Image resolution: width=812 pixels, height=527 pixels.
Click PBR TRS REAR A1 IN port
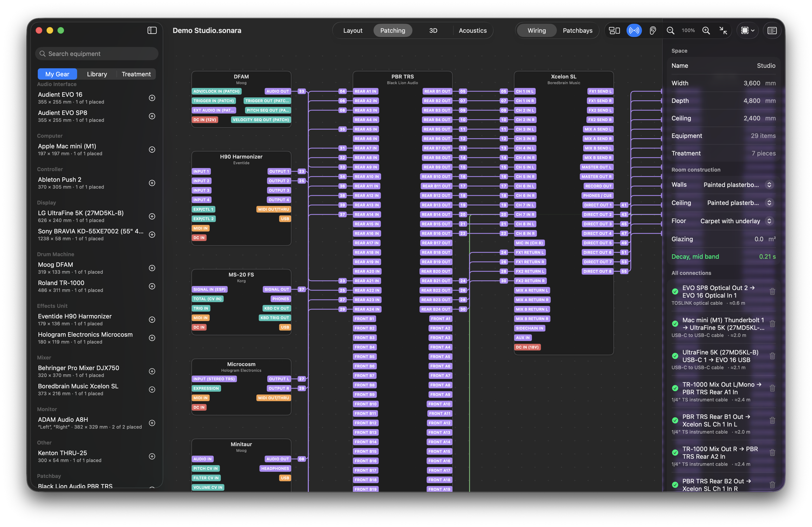pos(365,91)
